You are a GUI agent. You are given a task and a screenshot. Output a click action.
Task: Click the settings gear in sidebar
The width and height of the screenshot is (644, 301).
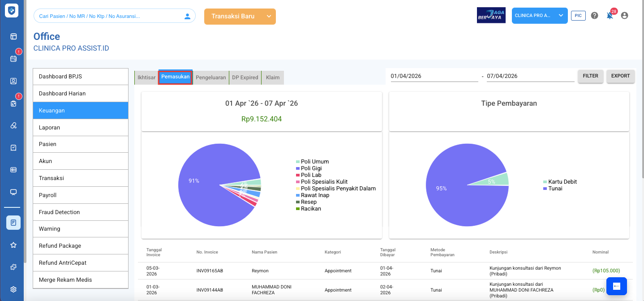(13, 289)
